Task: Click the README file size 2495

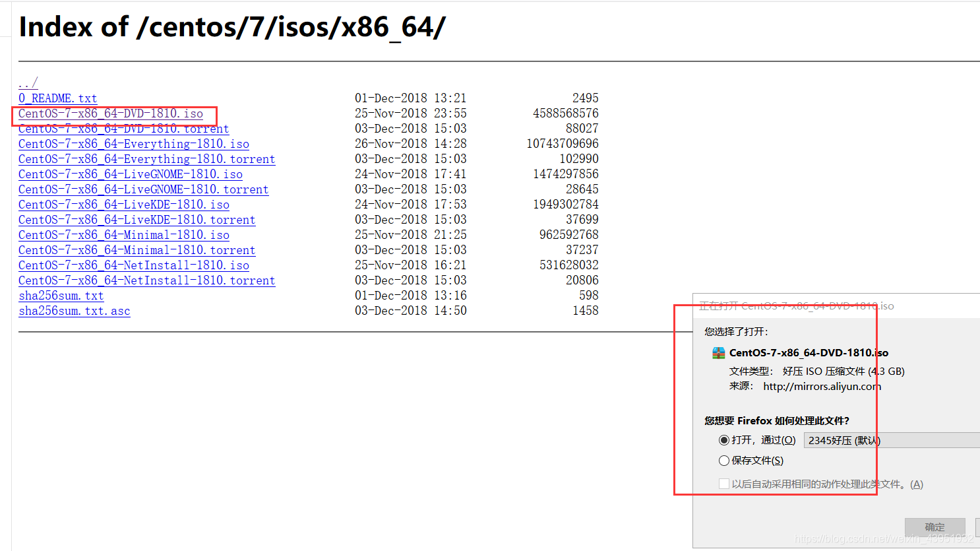Action: click(586, 98)
